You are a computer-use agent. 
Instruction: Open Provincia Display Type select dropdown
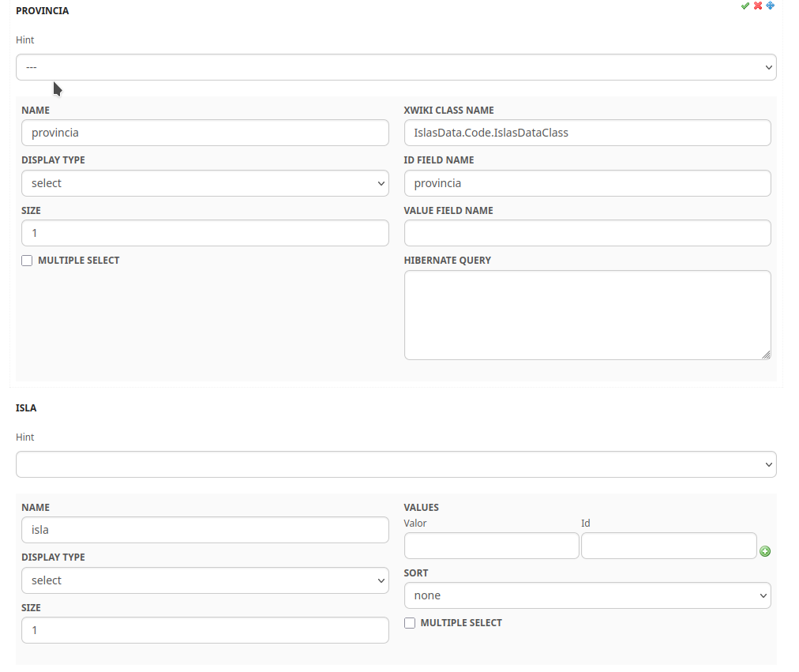coord(204,183)
